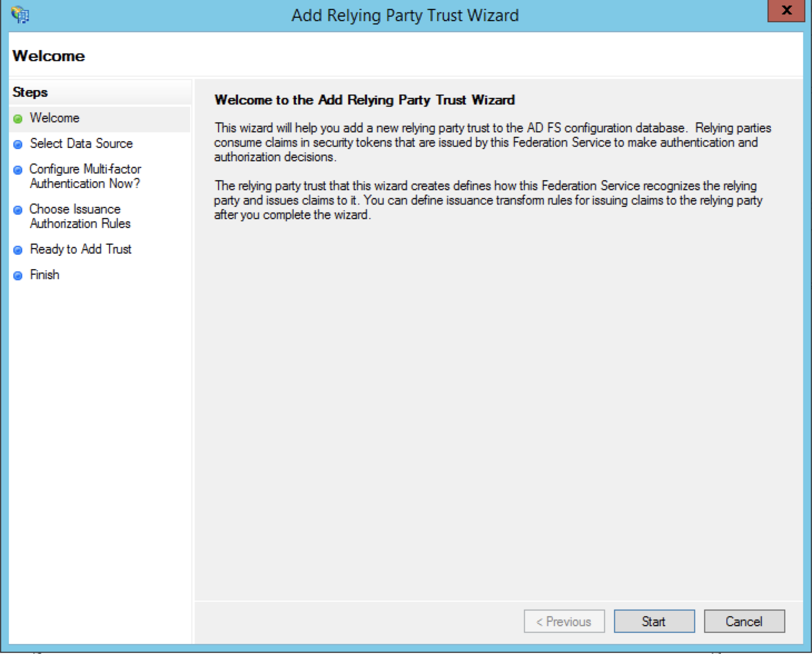This screenshot has height=654, width=812.
Task: Click the Select Data Source step bullet
Action: 19,143
